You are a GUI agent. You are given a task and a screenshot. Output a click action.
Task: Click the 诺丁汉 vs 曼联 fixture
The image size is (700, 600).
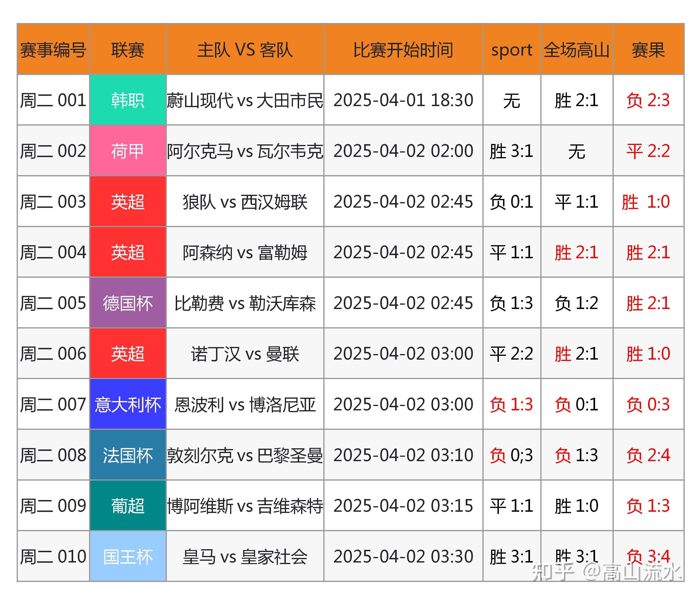coord(244,354)
